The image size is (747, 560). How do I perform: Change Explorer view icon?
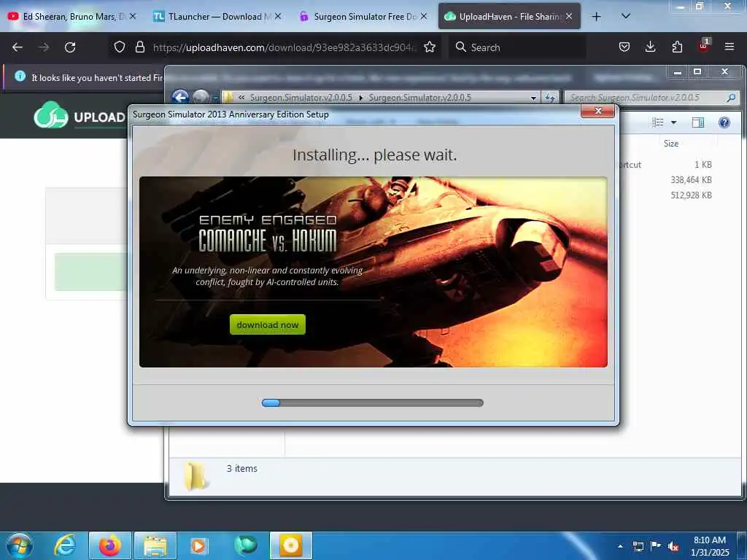658,122
